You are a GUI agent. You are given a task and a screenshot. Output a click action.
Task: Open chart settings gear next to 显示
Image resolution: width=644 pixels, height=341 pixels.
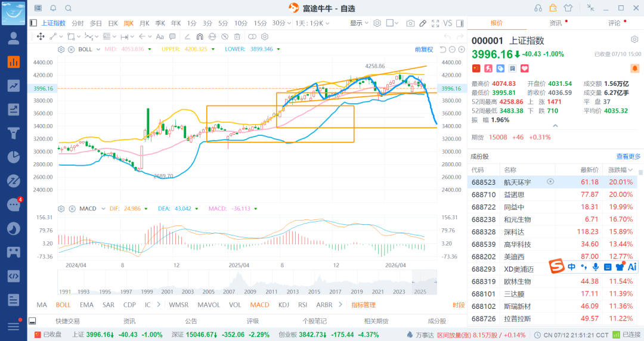click(x=377, y=23)
